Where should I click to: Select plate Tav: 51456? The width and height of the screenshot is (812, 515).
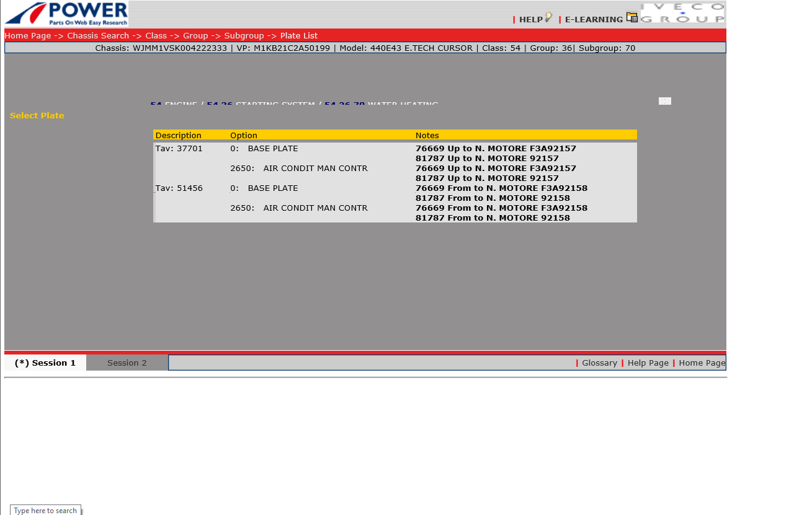click(x=179, y=188)
